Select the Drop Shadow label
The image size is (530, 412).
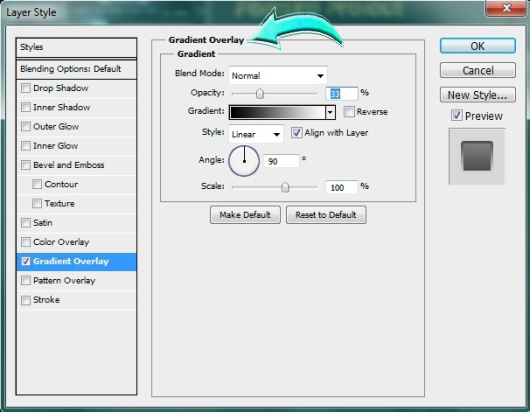(x=61, y=88)
